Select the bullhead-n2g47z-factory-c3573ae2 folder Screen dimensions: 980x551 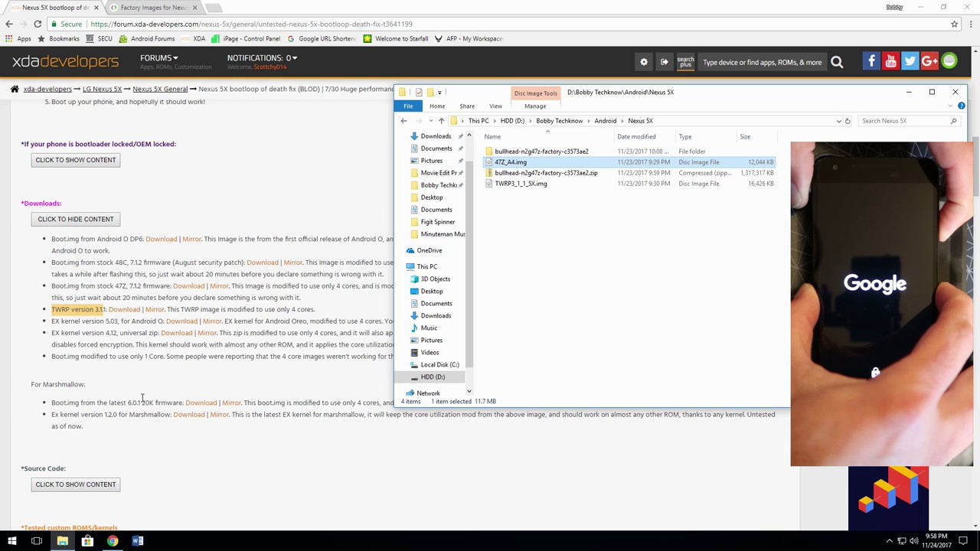pyautogui.click(x=541, y=152)
